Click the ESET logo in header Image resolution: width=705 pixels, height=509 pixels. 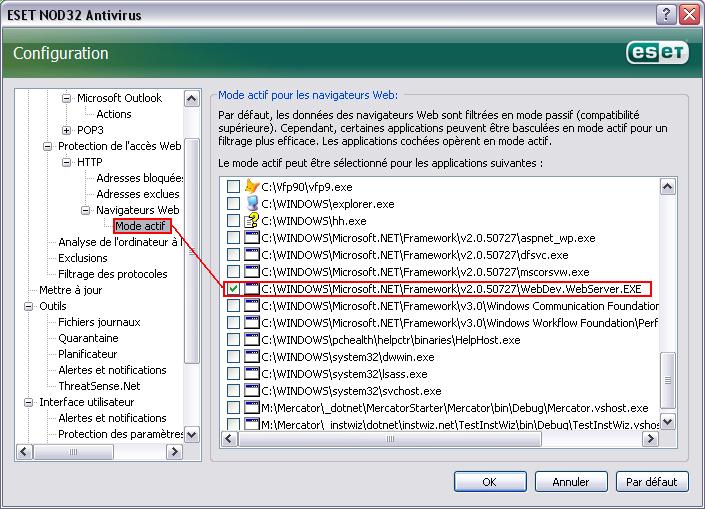pyautogui.click(x=657, y=53)
